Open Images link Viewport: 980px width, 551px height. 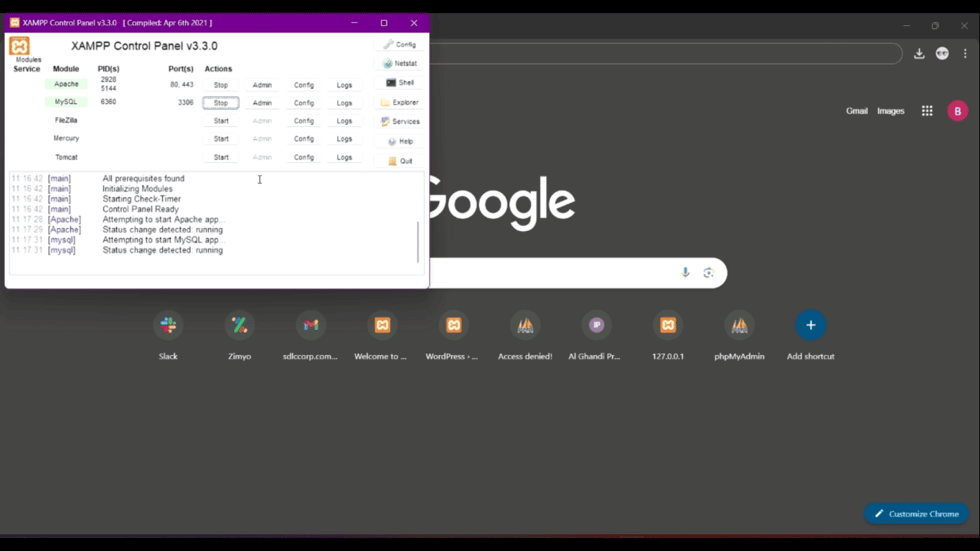[890, 111]
